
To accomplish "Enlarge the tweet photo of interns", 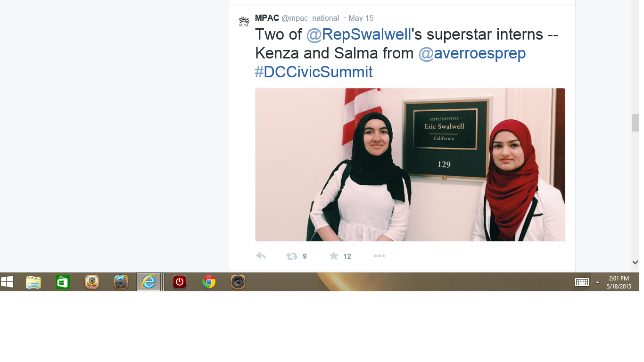I will coord(410,165).
